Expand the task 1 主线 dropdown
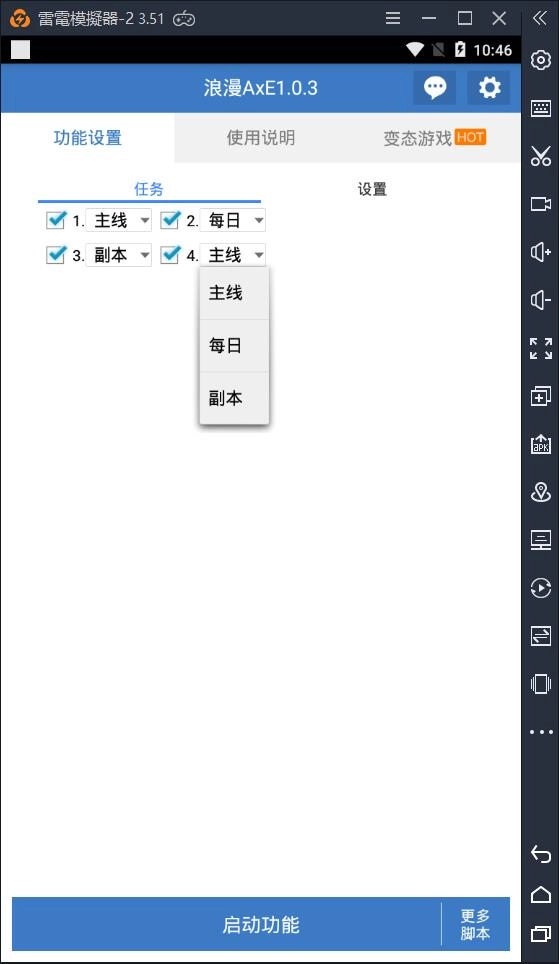 [118, 220]
